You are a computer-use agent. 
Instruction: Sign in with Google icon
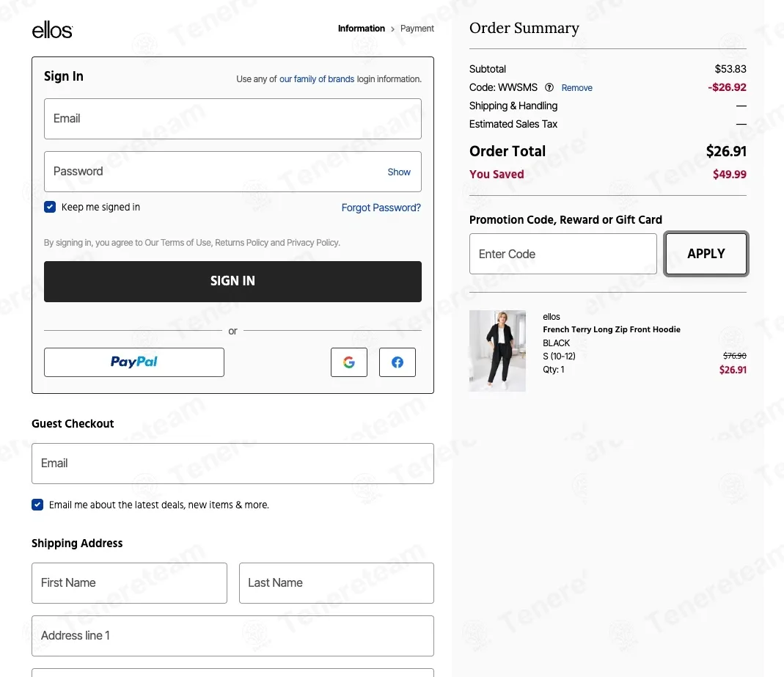(349, 362)
